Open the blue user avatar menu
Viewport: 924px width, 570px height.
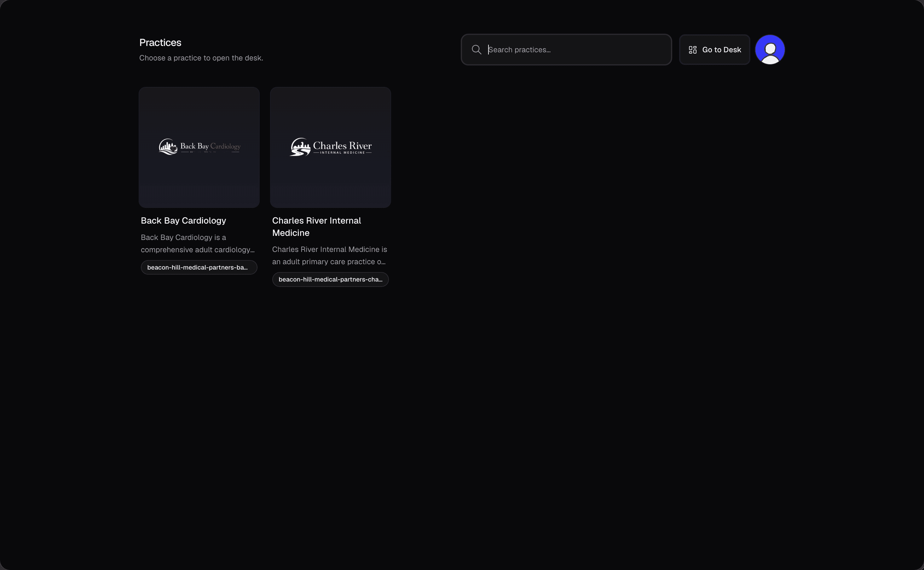(770, 50)
